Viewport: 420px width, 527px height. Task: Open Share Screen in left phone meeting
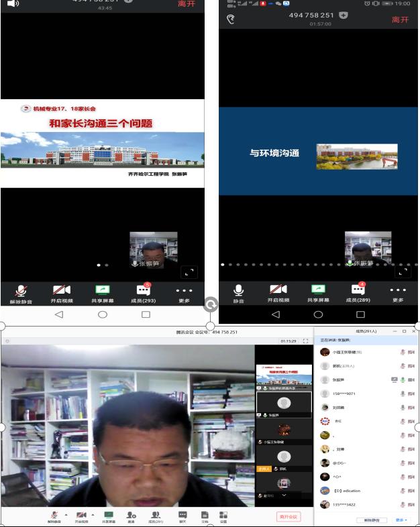click(x=102, y=292)
